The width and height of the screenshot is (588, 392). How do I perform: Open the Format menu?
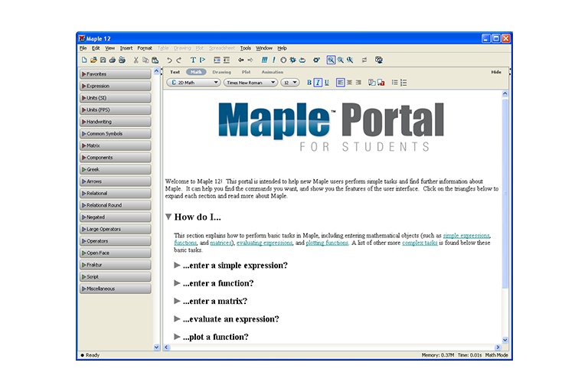(x=145, y=48)
